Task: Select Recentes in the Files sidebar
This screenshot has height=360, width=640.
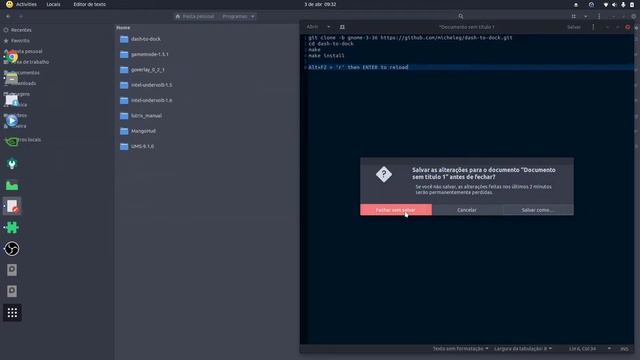Action: click(21, 30)
